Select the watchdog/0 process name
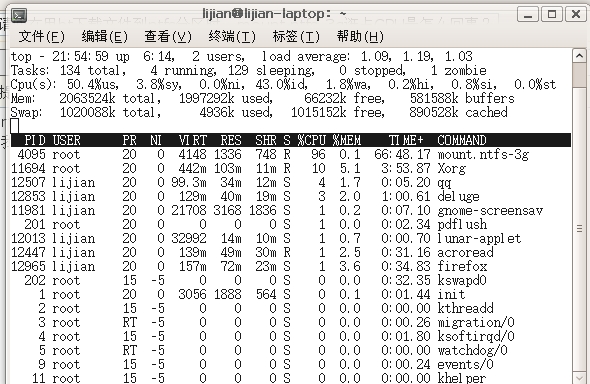Viewport: 590px width, 384px height. tap(472, 351)
